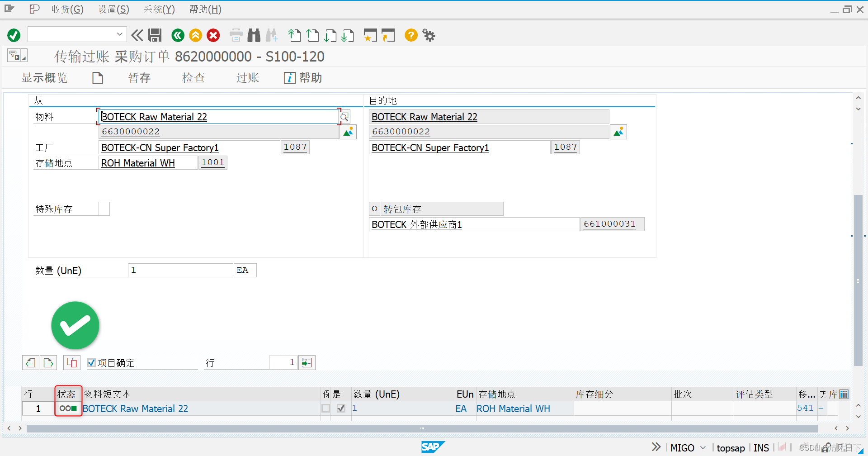Open search help next to material field
Screen dimensions: 868x456
click(344, 117)
